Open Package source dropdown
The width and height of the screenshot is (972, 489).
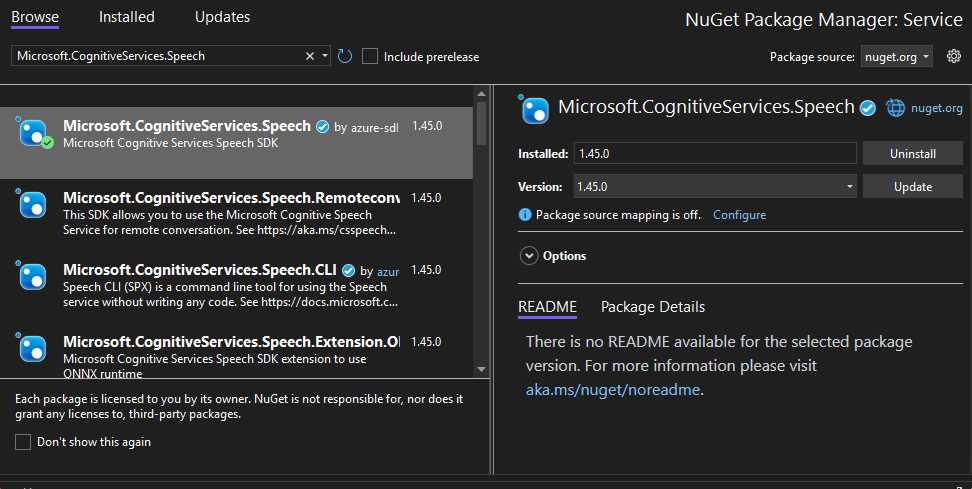[896, 56]
